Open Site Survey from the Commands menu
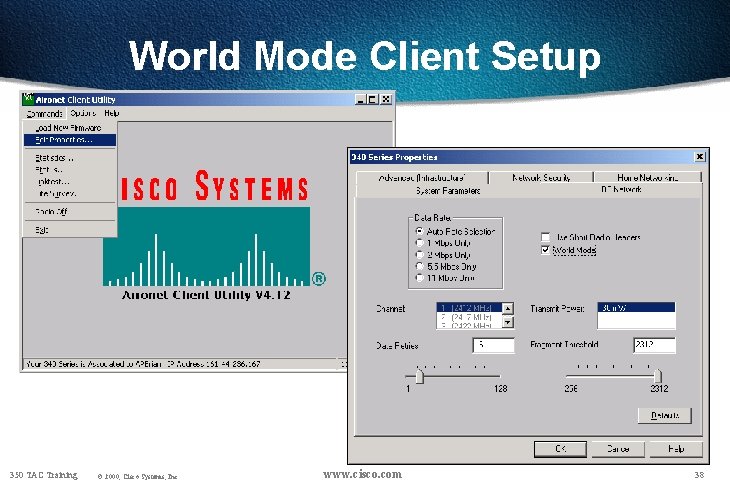 point(70,193)
